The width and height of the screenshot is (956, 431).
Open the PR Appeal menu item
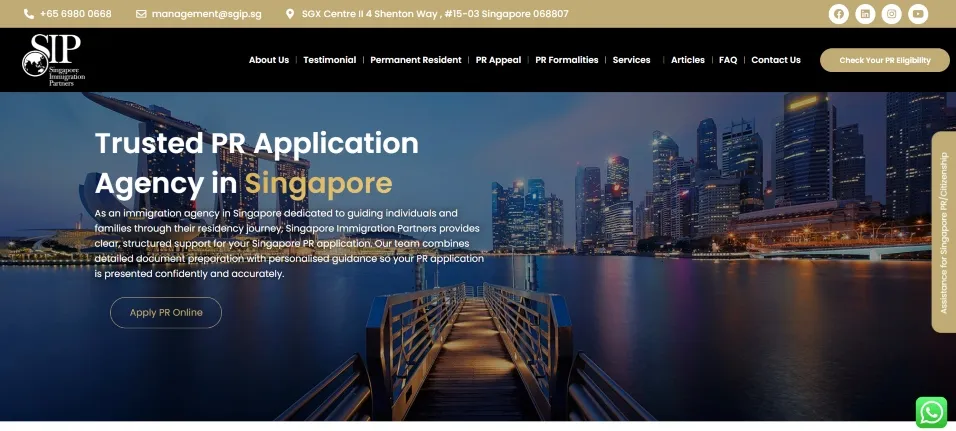tap(499, 60)
